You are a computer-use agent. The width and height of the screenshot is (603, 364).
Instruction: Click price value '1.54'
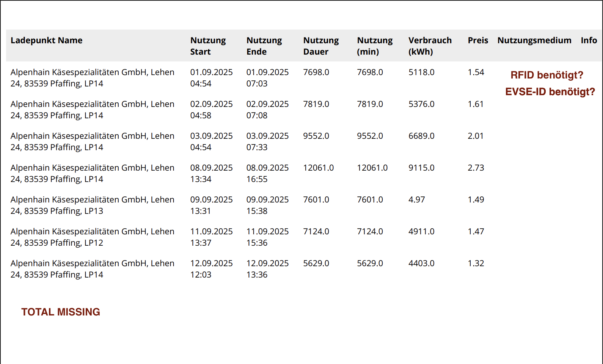[x=476, y=72]
